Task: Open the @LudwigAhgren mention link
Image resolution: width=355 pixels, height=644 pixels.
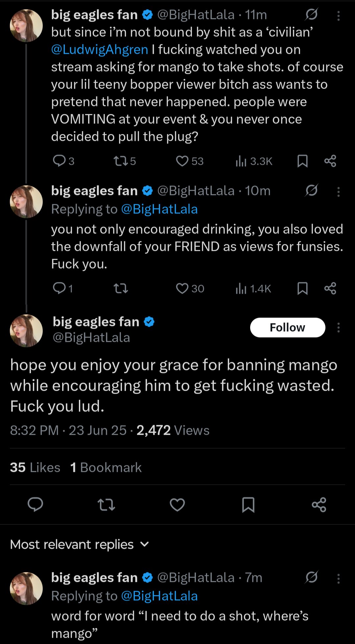Action: [100, 49]
